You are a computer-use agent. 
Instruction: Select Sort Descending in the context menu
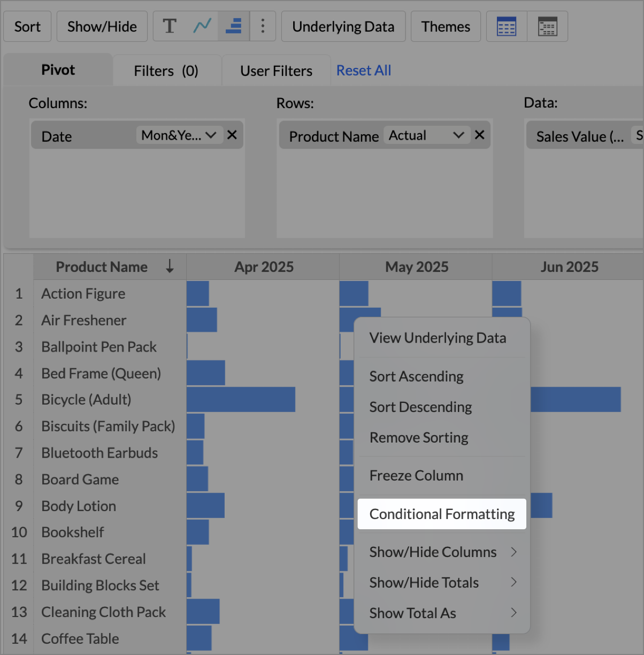click(x=420, y=407)
